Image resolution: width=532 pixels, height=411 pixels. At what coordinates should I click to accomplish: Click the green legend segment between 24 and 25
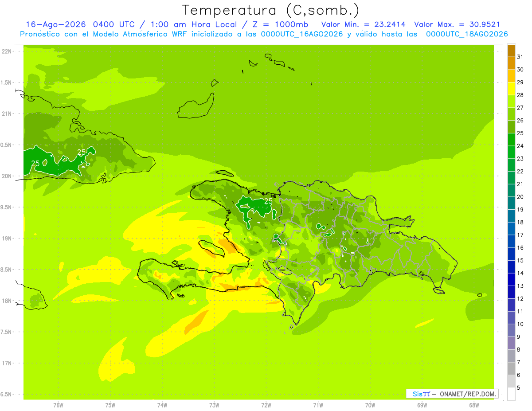click(x=511, y=139)
